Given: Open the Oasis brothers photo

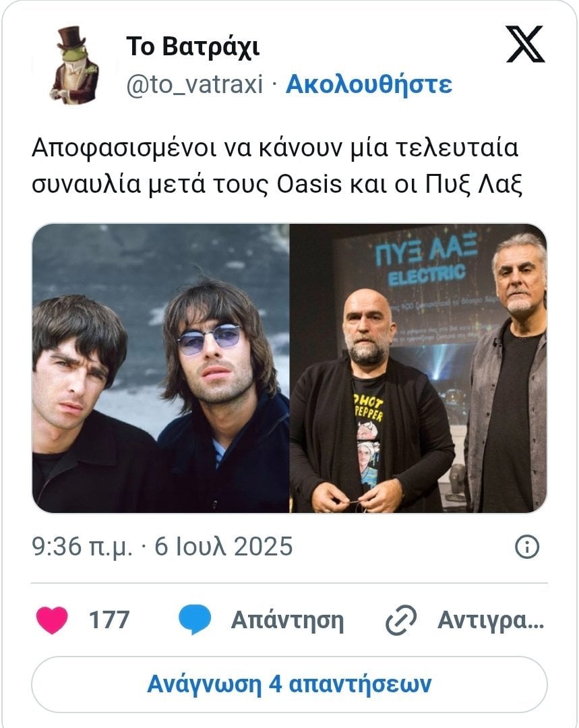Looking at the screenshot, I should [160, 368].
